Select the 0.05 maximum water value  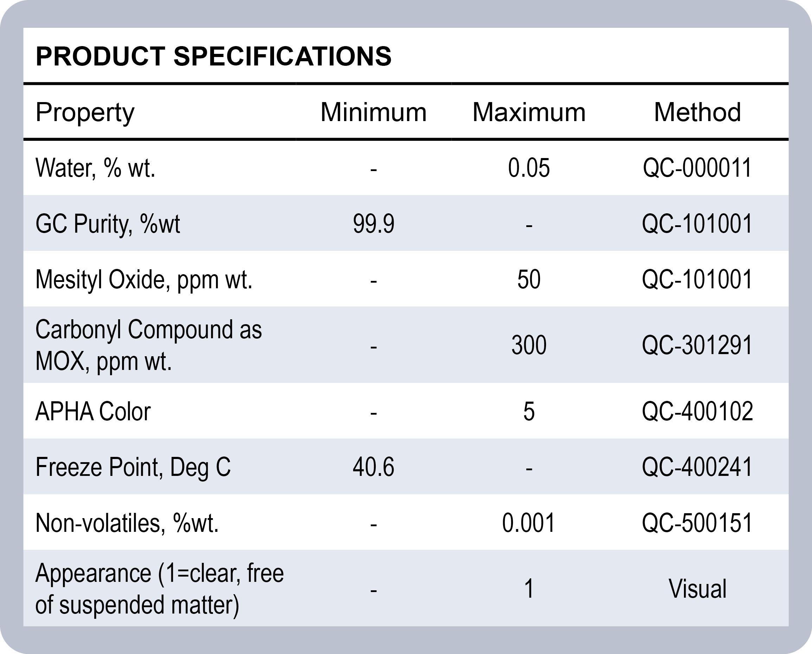click(529, 168)
